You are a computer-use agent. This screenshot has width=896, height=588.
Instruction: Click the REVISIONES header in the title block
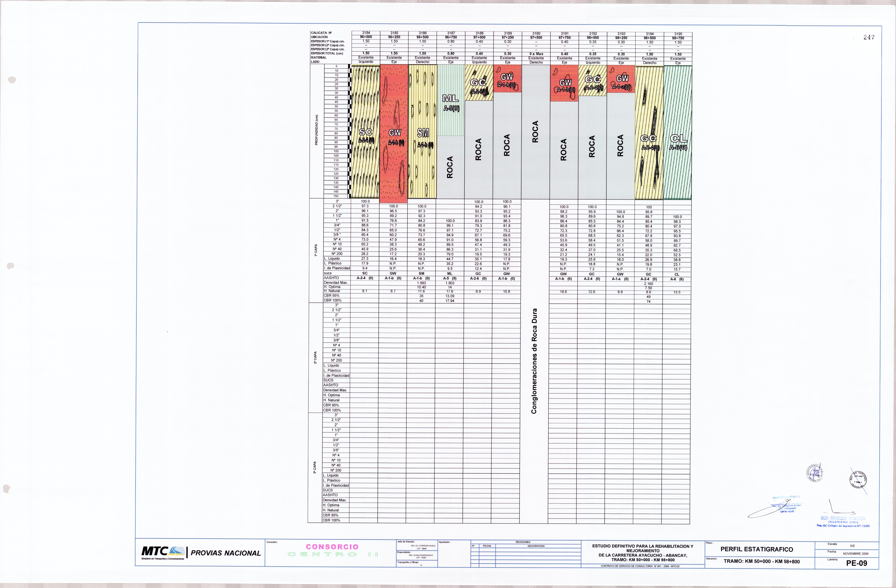click(523, 542)
